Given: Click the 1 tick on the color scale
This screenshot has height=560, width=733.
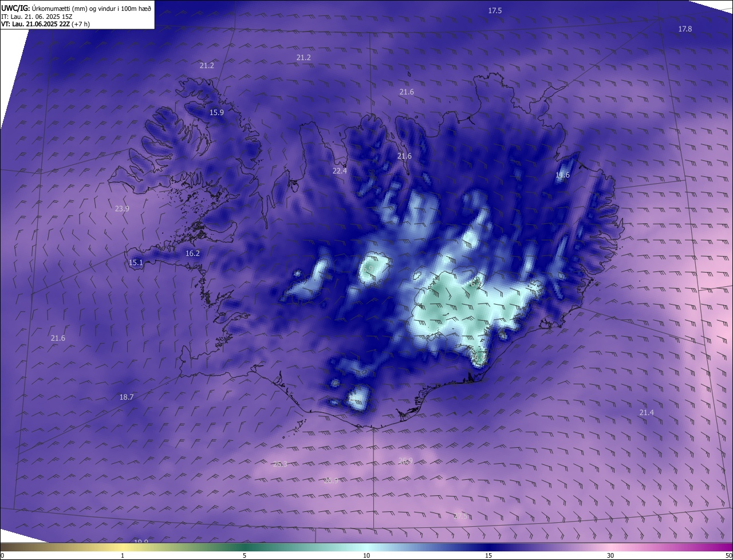Looking at the screenshot, I should 123,555.
